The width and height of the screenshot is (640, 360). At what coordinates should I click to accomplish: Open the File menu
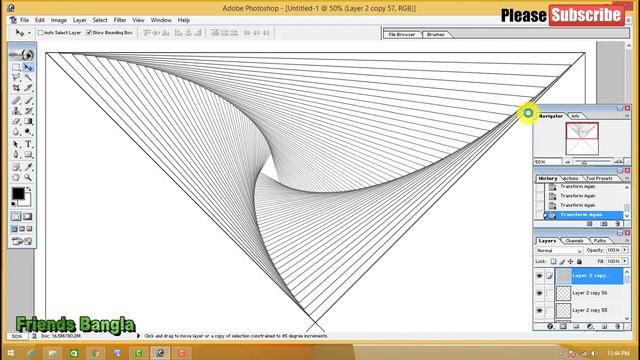pos(24,20)
